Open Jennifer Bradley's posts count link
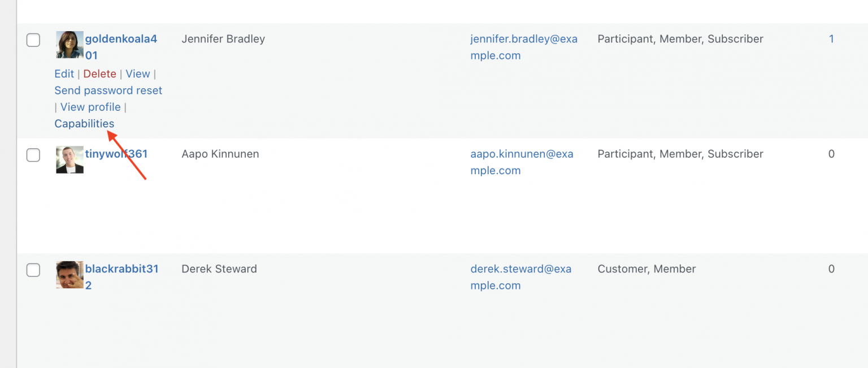 pyautogui.click(x=831, y=38)
